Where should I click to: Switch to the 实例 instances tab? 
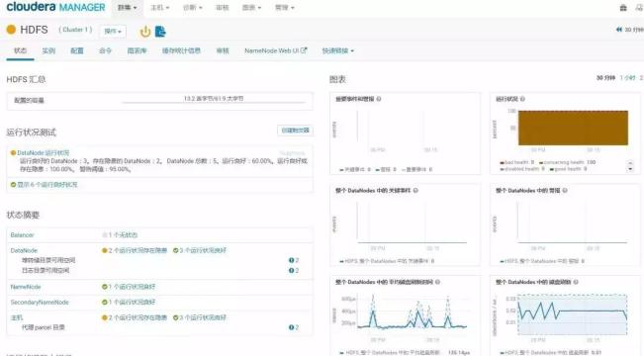[48, 50]
